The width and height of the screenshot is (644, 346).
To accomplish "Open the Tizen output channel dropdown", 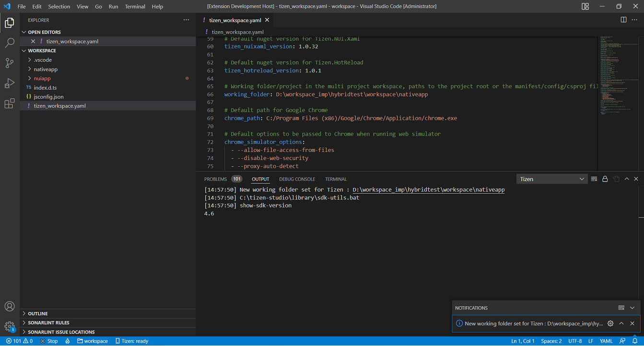I will coord(552,179).
